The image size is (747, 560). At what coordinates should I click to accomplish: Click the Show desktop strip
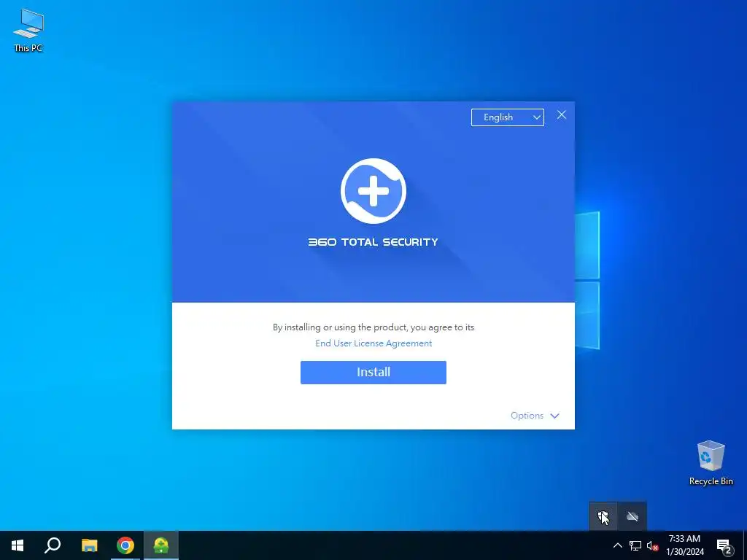point(745,545)
